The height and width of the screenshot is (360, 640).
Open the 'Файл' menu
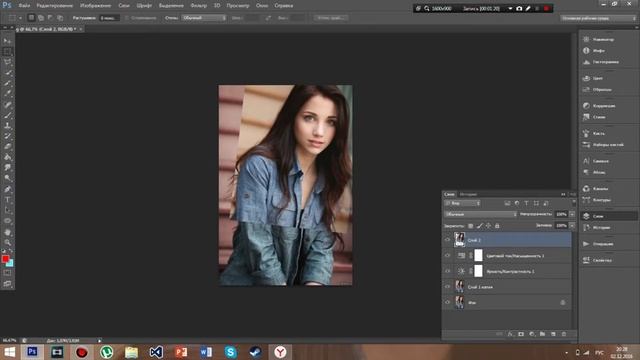[24, 6]
